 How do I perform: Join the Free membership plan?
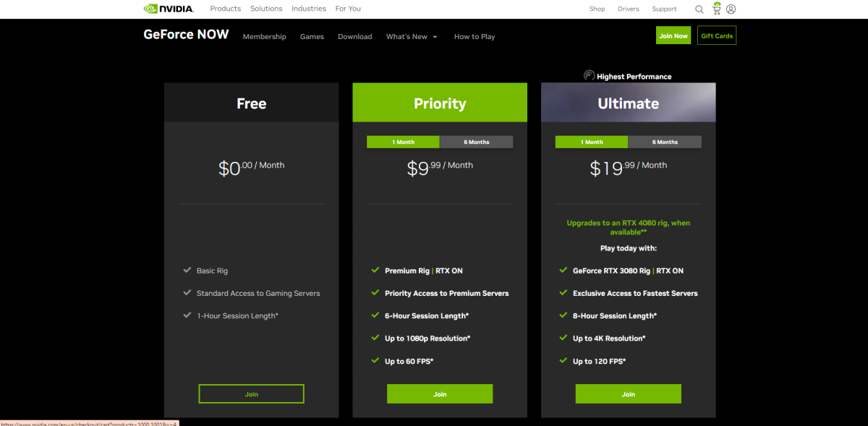coord(251,393)
